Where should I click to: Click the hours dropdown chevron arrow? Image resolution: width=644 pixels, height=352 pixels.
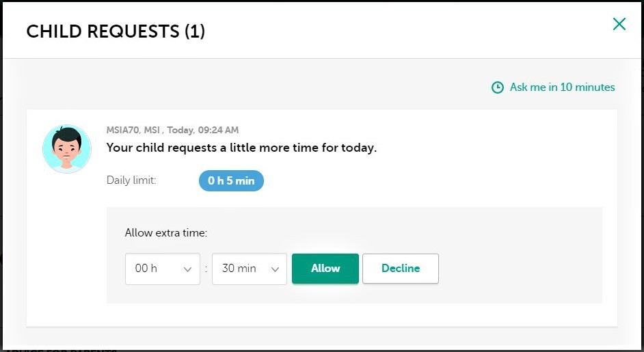(x=187, y=269)
